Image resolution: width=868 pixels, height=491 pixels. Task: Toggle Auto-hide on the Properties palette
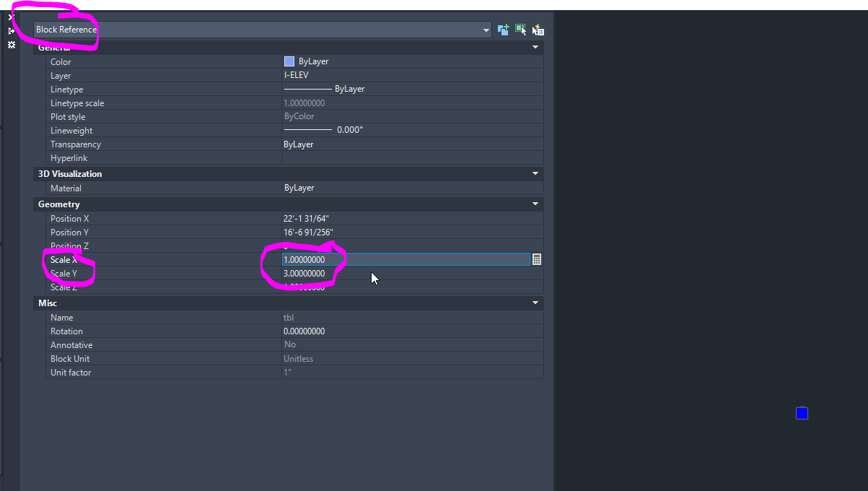coord(11,30)
